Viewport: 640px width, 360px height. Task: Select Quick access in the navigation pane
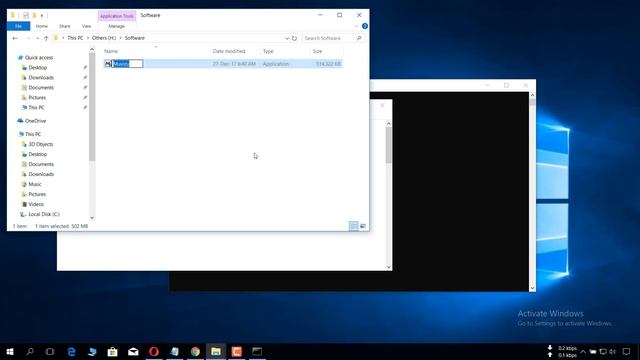click(x=39, y=58)
